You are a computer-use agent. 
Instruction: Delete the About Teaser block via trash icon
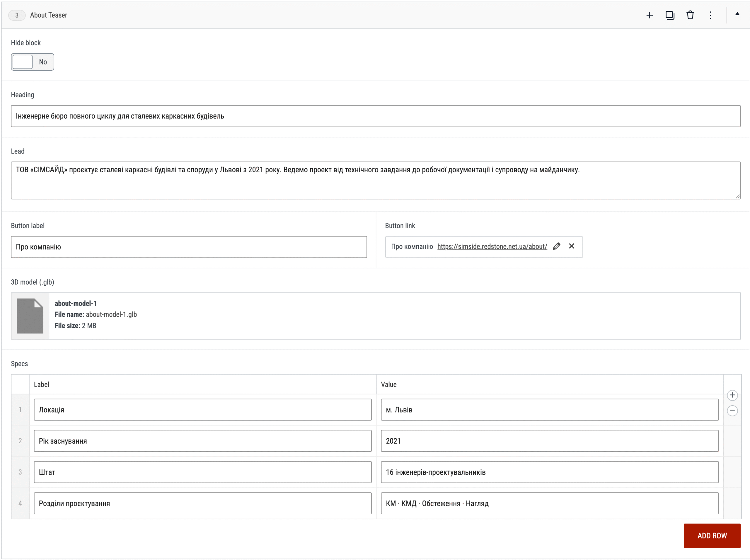[690, 15]
